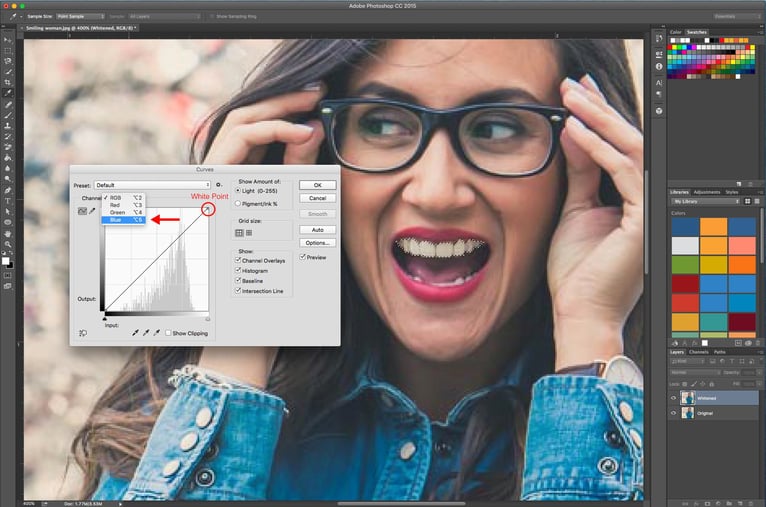
Task: Select the Clone Stamp tool
Action: [x=7, y=126]
